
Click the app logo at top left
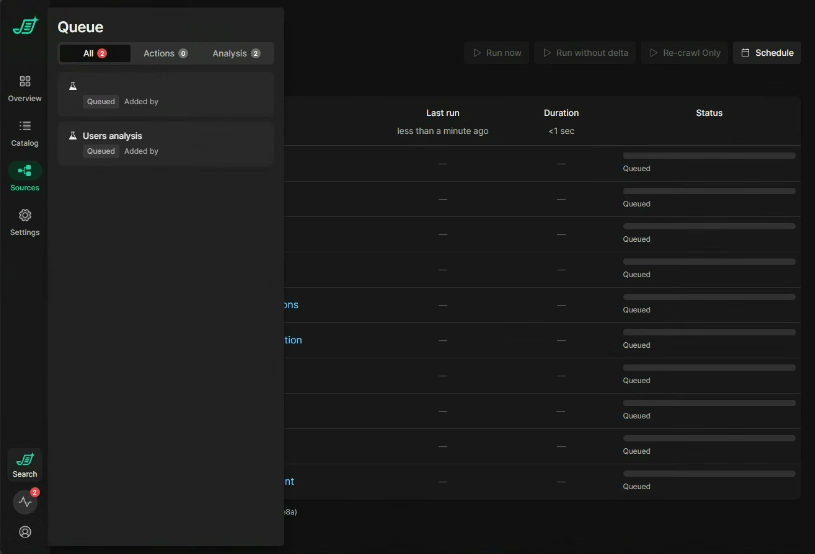[25, 26]
